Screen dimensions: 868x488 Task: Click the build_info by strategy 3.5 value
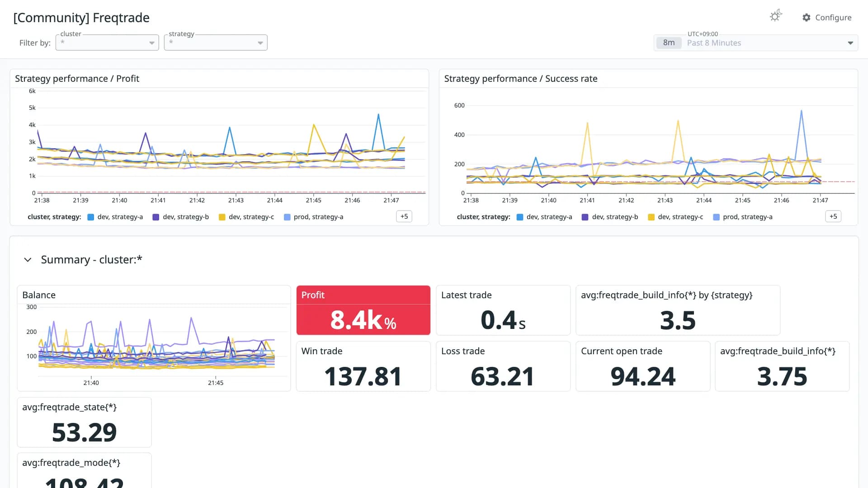pos(678,320)
